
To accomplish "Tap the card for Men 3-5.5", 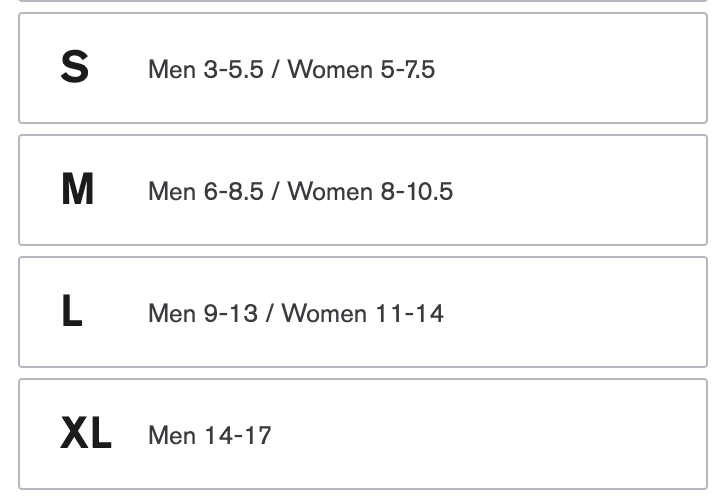I will click(362, 68).
